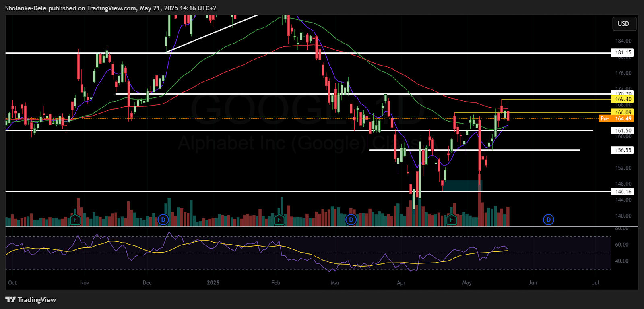Viewport: 644px width, 309px height.
Task: Click the 152.00 price axis value
Action: [623, 168]
